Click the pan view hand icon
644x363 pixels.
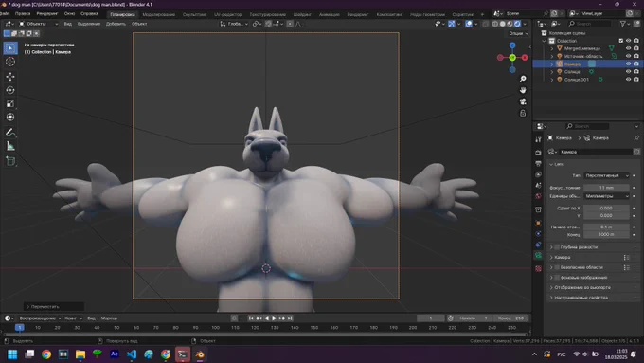tap(523, 90)
